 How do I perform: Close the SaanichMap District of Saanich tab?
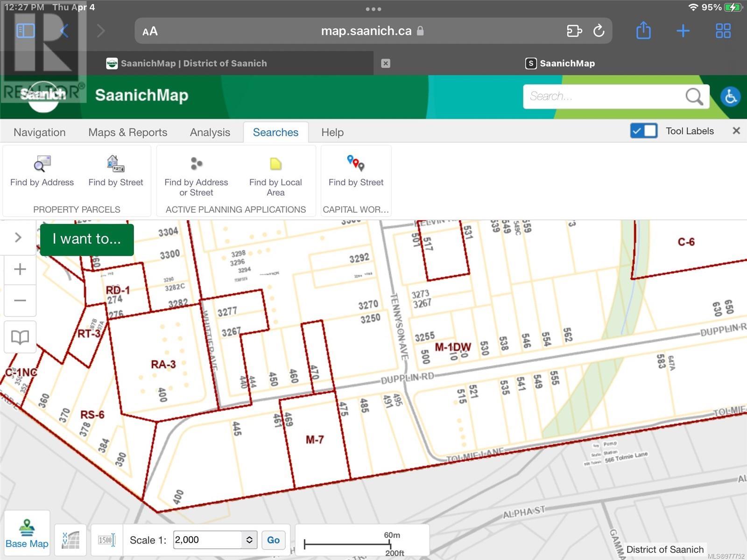click(x=386, y=63)
